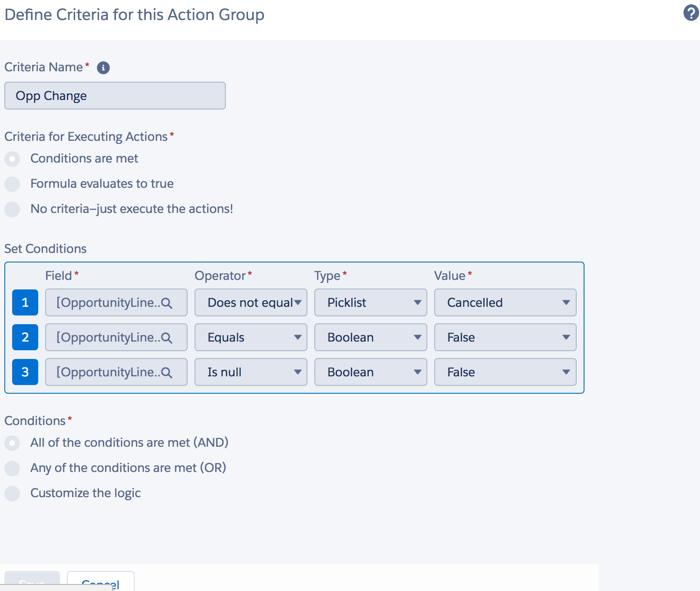Open the Picklist type dropdown
This screenshot has height=591, width=700.
(371, 302)
